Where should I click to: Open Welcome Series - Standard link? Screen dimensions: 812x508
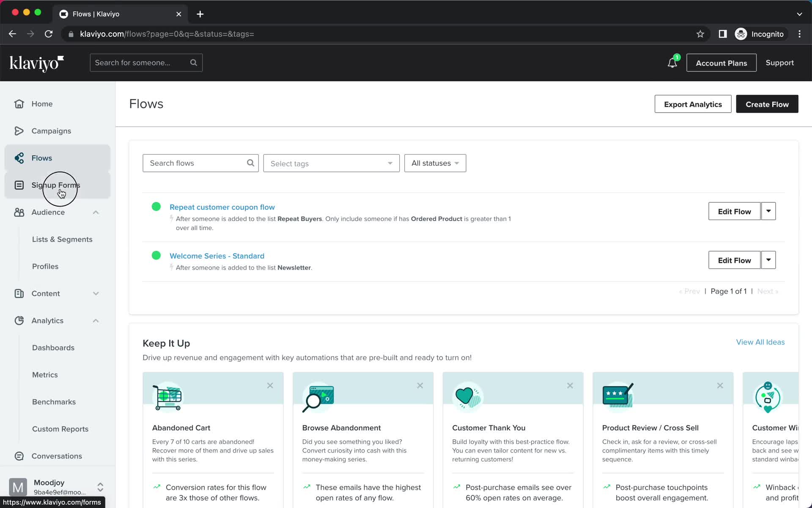click(x=217, y=256)
